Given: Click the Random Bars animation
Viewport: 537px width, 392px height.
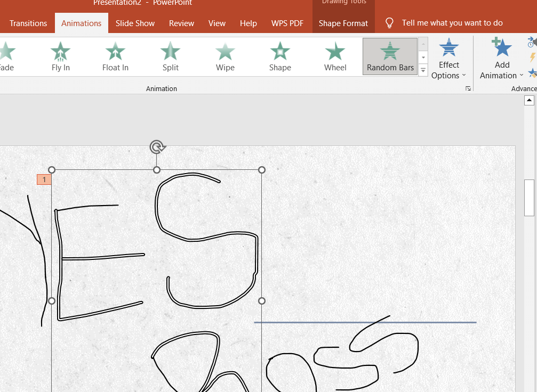Looking at the screenshot, I should [x=390, y=56].
